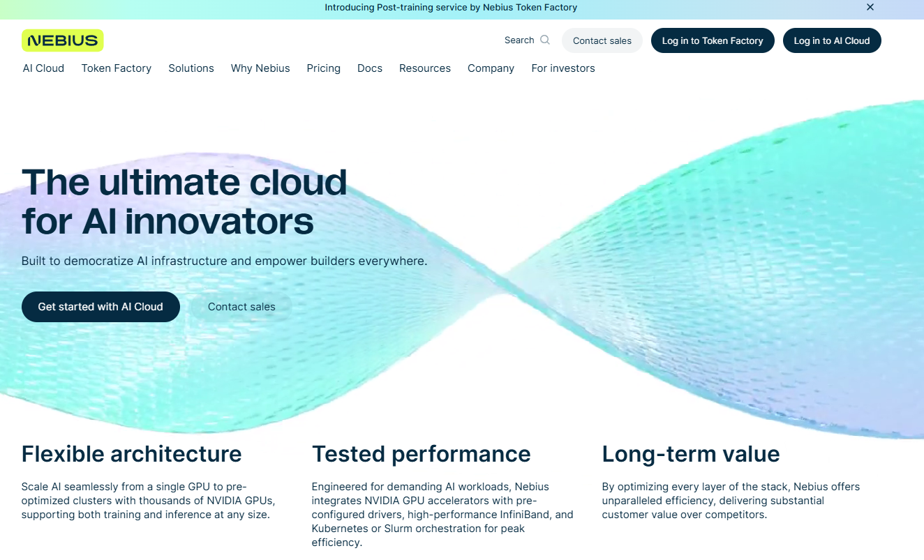This screenshot has height=560, width=924.
Task: Click the Search text label
Action: pyautogui.click(x=519, y=40)
